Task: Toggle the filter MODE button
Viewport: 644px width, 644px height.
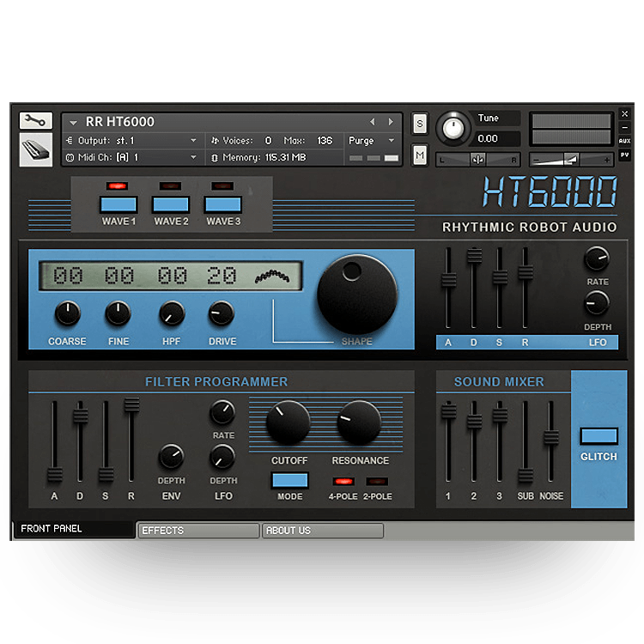Action: pyautogui.click(x=289, y=481)
